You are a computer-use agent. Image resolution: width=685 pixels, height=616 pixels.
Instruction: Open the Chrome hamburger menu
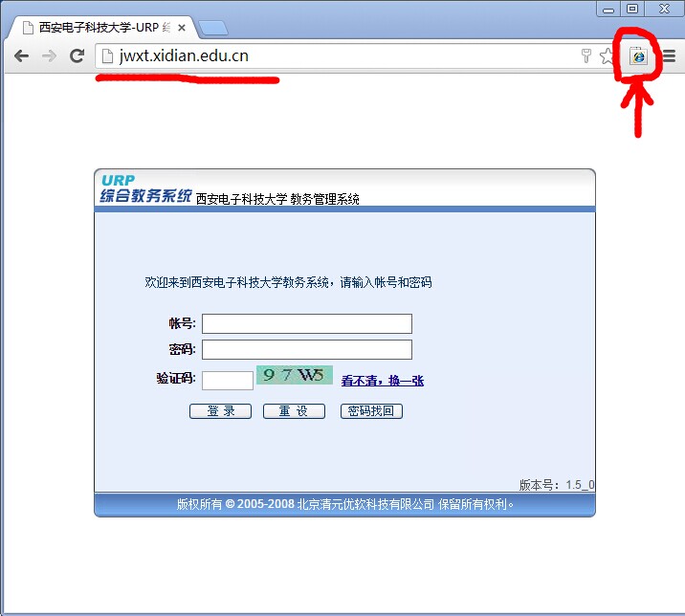pyautogui.click(x=669, y=56)
